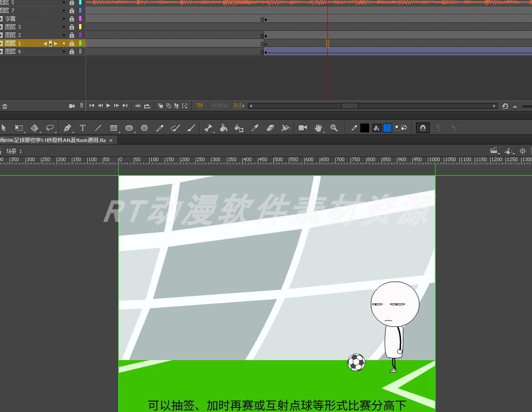Image resolution: width=532 pixels, height=412 pixels.
Task: Select the Eraser tool
Action: coord(270,128)
